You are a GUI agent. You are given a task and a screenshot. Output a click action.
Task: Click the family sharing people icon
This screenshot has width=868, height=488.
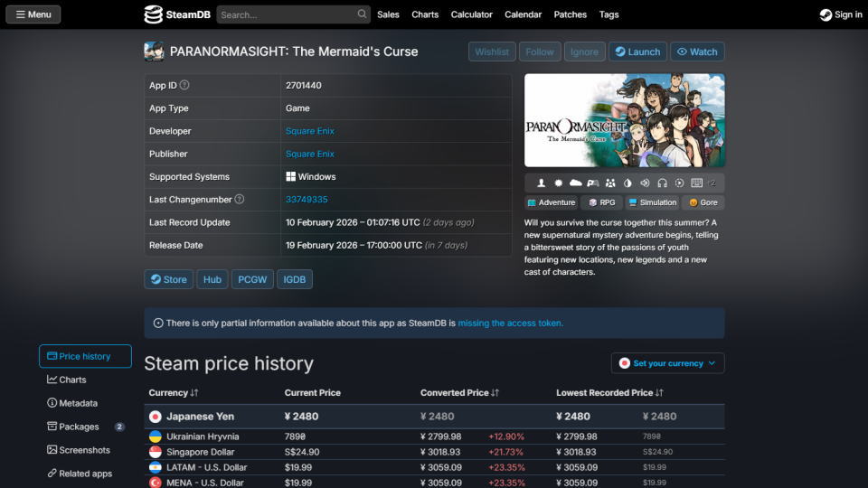point(610,183)
